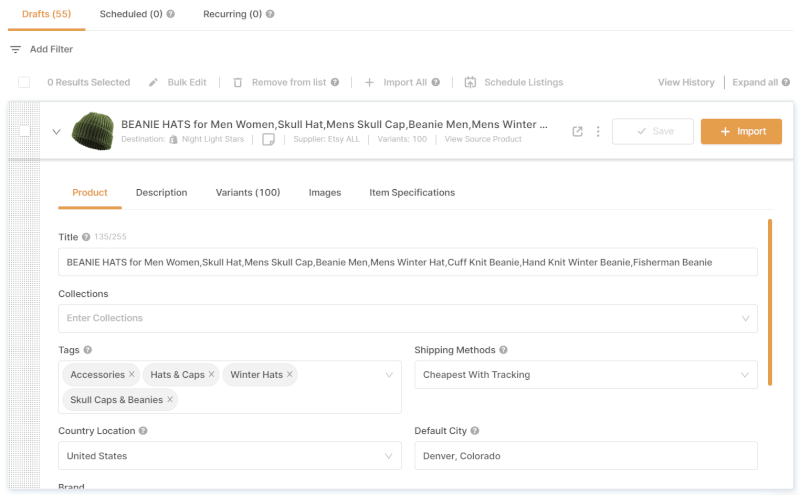This screenshot has height=495, width=800.
Task: Click the Save button
Action: pos(653,132)
